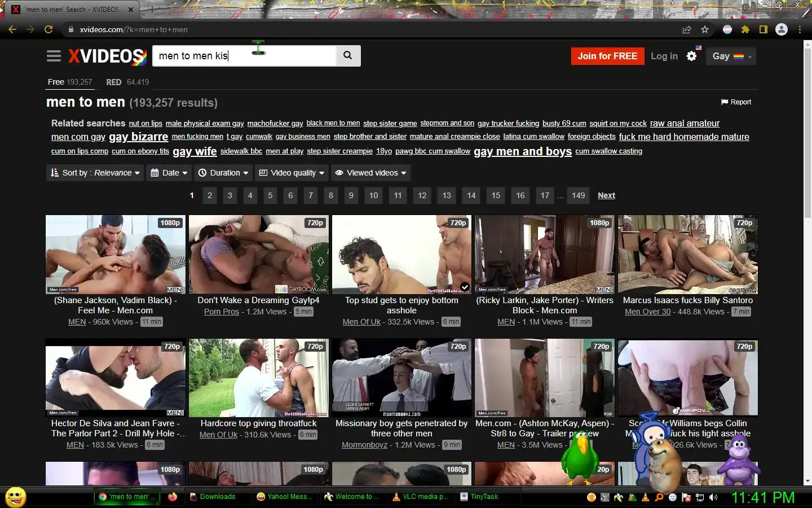Click the share page icon in address bar
Image resolution: width=812 pixels, height=508 pixels.
point(687,29)
